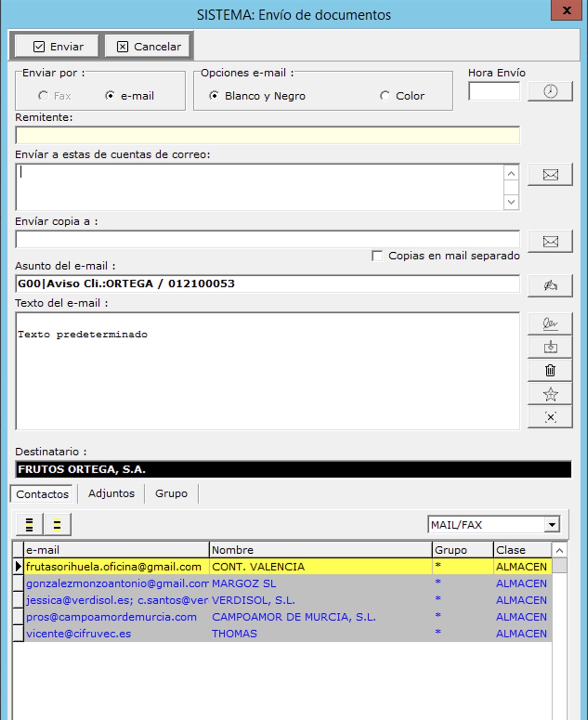The width and height of the screenshot is (588, 720).
Task: Click the Remitente input field
Action: (x=267, y=135)
